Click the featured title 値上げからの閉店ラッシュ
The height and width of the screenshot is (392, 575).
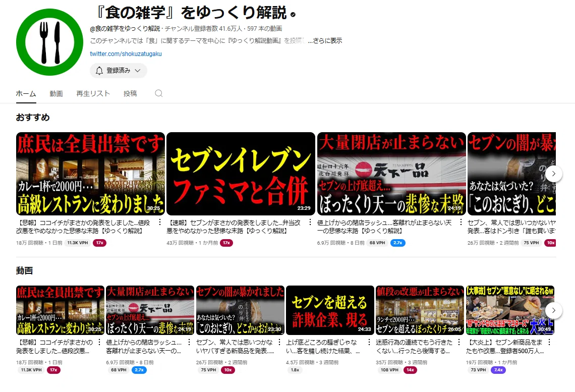pyautogui.click(x=384, y=227)
